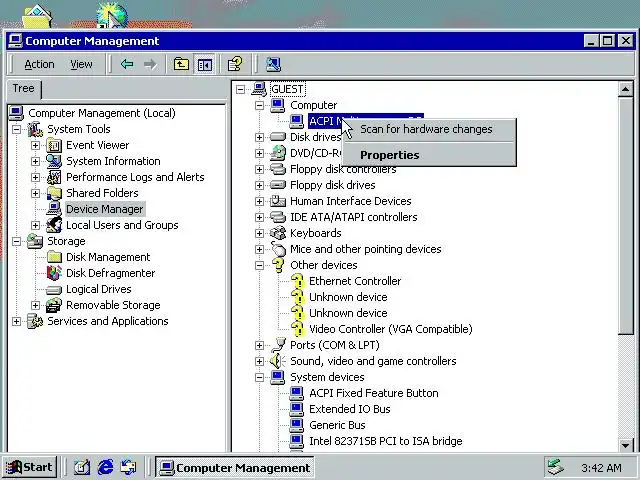Select Computer Management (Local) root item
The width and height of the screenshot is (640, 480).
coord(102,113)
